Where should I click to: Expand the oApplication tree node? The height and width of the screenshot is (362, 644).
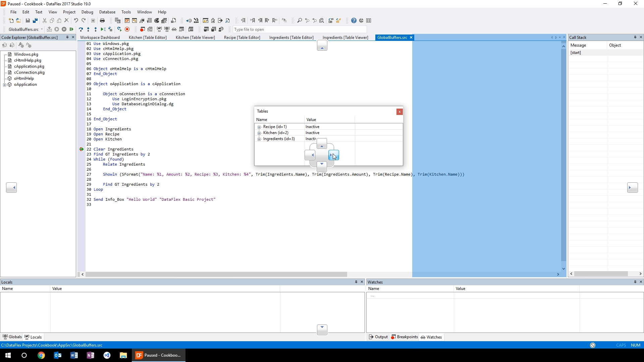click(5, 85)
